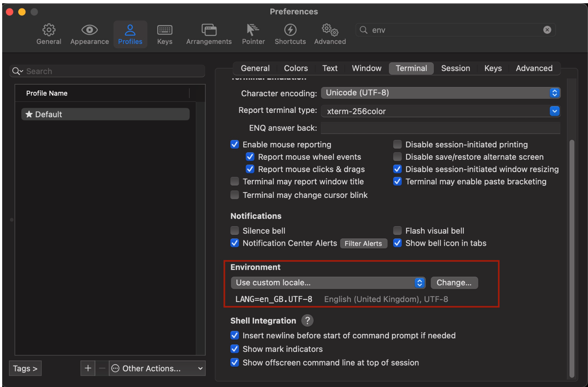Clear the env search text
Image resolution: width=588 pixels, height=387 pixels.
click(547, 30)
